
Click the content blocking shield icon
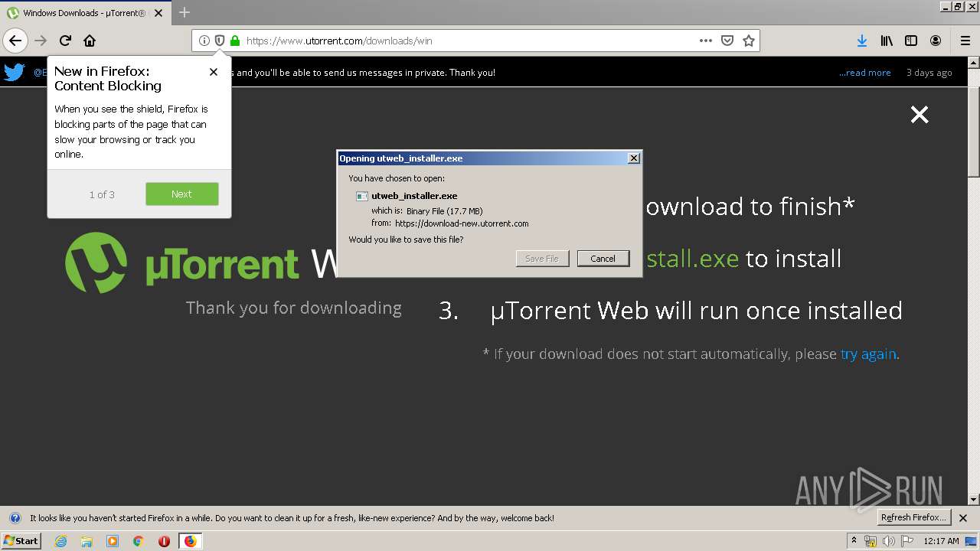pyautogui.click(x=220, y=41)
